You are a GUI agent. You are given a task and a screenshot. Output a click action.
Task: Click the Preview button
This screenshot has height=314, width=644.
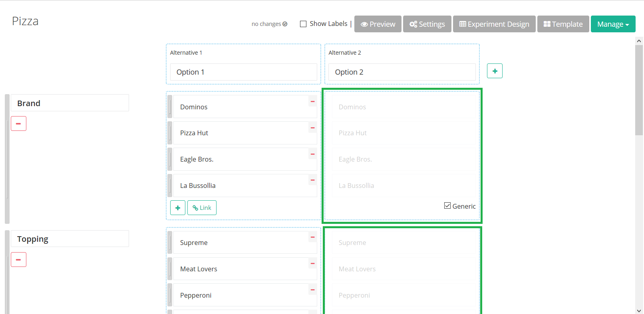[x=378, y=24]
